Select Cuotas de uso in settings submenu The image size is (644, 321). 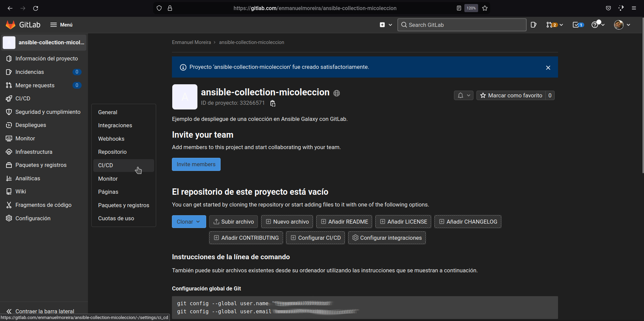[124, 218]
